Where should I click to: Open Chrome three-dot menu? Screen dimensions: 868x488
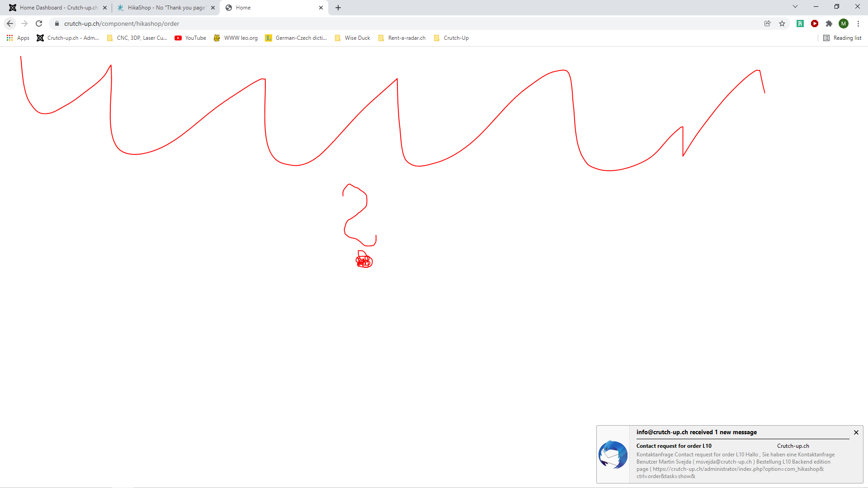[x=858, y=23]
